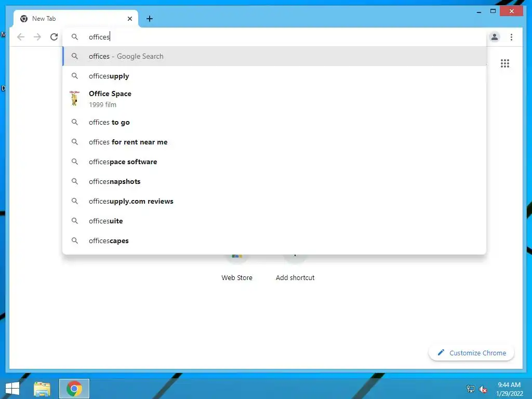This screenshot has height=399, width=532.
Task: Open the network status tray icon
Action: pos(471,389)
